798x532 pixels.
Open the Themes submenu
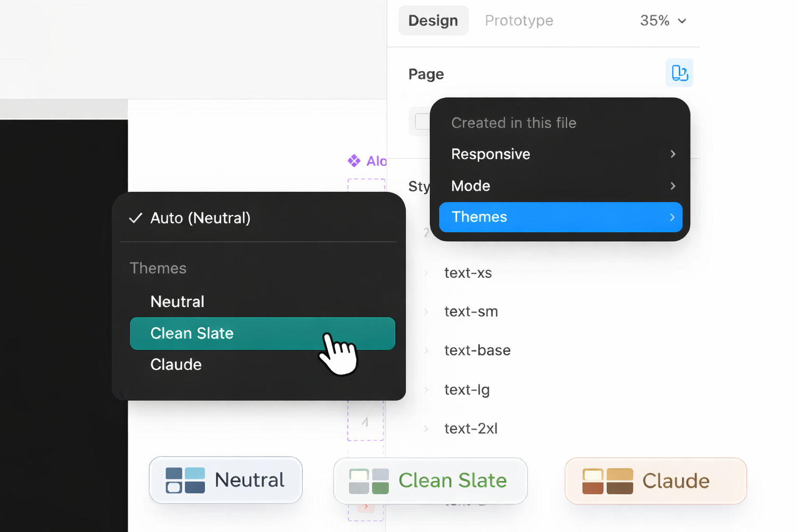(561, 217)
